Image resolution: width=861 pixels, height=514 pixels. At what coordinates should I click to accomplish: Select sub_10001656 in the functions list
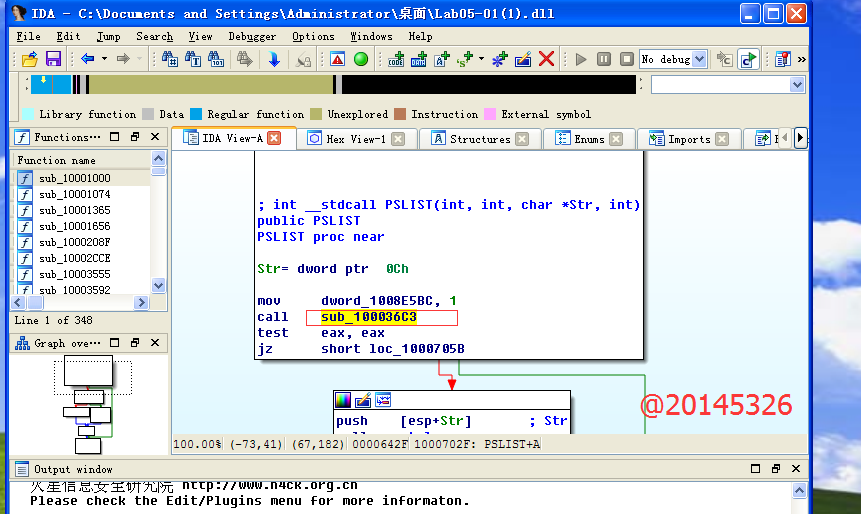pyautogui.click(x=74, y=226)
